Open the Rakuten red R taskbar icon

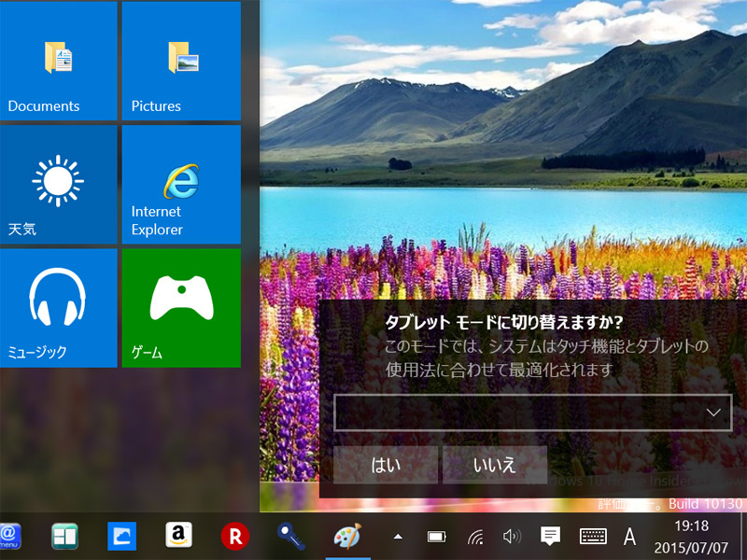coord(234,536)
